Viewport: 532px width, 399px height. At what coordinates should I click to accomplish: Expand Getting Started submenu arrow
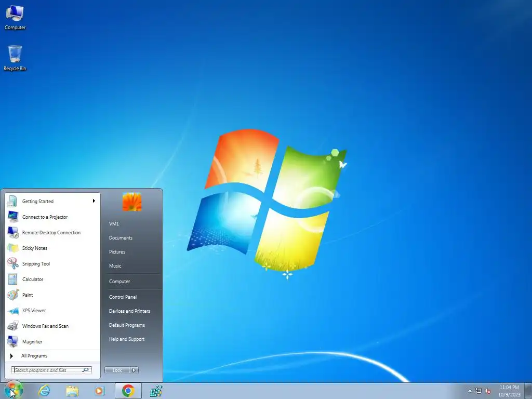(94, 201)
